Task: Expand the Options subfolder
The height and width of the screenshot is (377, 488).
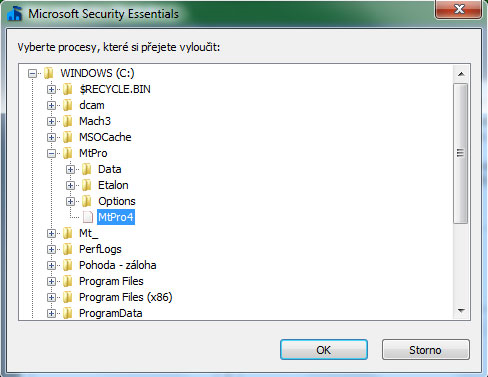Action: 70,201
